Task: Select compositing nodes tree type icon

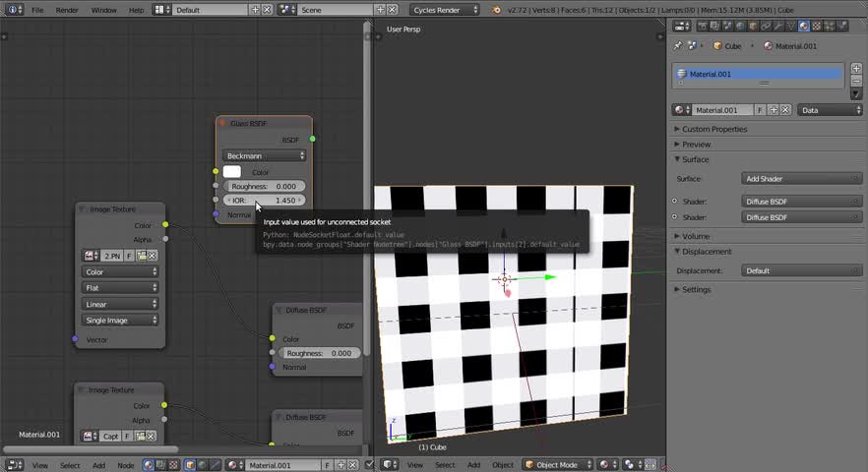Action: [160, 465]
